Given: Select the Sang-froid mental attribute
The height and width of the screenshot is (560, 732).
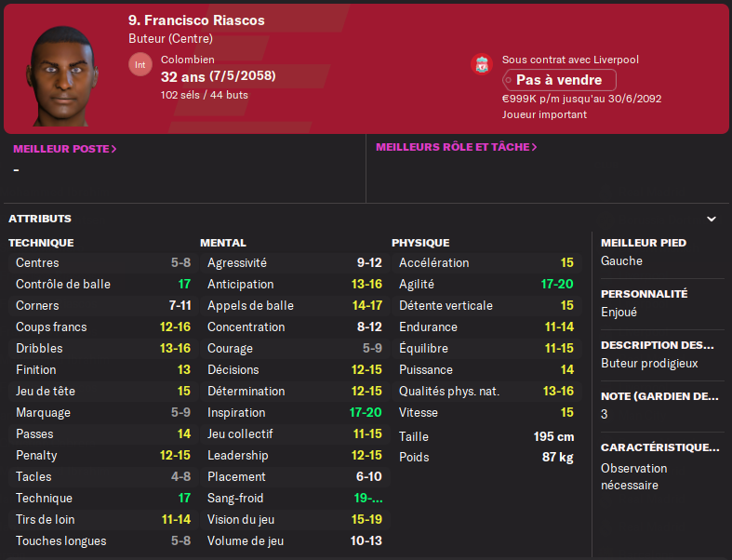Looking at the screenshot, I should 294,498.
